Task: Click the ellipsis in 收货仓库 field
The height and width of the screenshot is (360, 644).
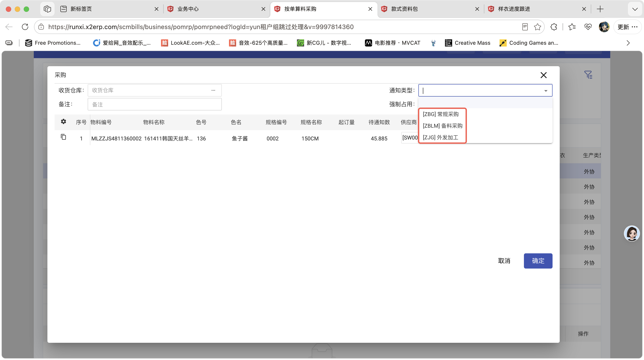Action: pos(213,90)
